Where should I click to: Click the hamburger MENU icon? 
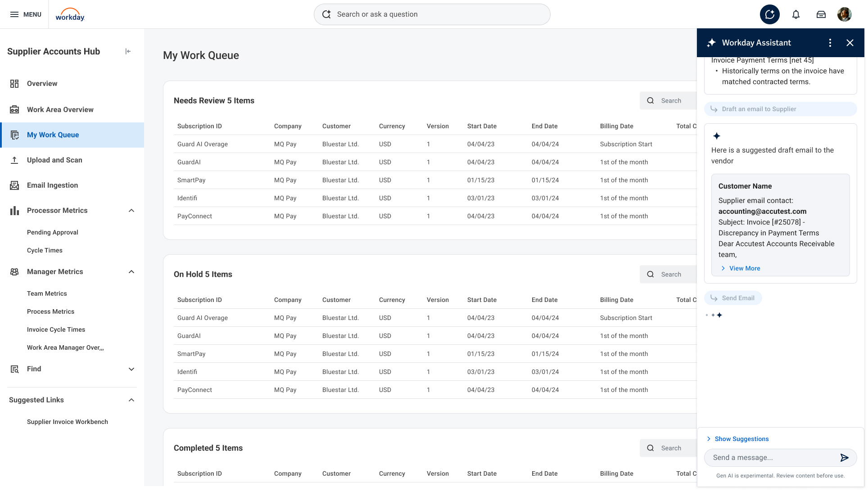(x=14, y=14)
